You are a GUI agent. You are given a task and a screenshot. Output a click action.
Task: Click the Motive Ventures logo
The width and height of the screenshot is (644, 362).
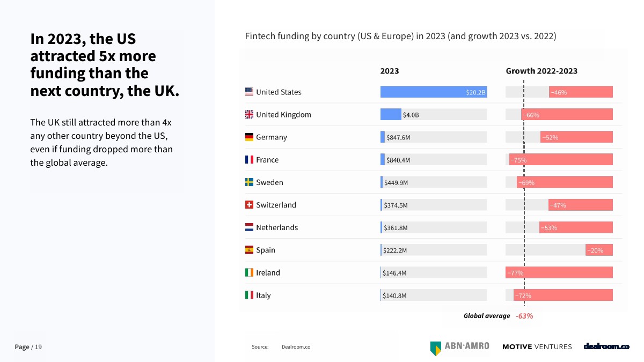click(x=537, y=347)
